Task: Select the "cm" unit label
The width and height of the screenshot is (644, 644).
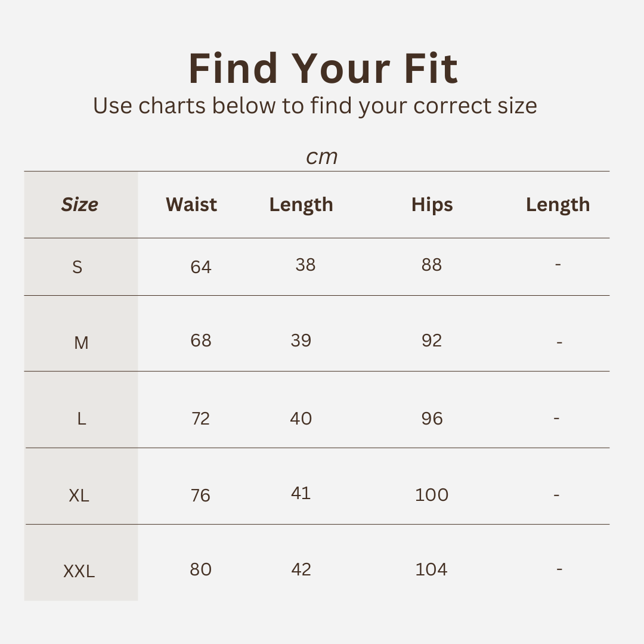Action: pyautogui.click(x=321, y=157)
